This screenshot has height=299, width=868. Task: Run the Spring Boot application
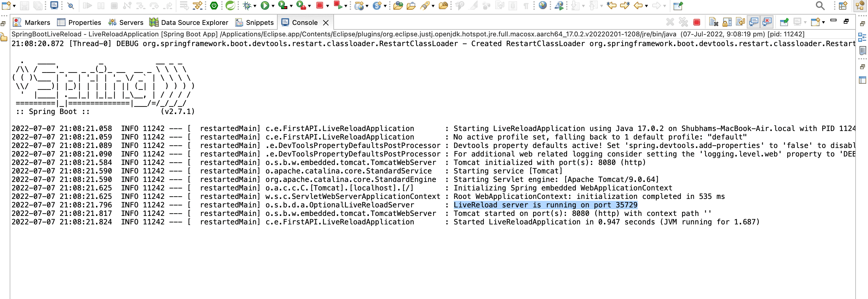pos(265,6)
